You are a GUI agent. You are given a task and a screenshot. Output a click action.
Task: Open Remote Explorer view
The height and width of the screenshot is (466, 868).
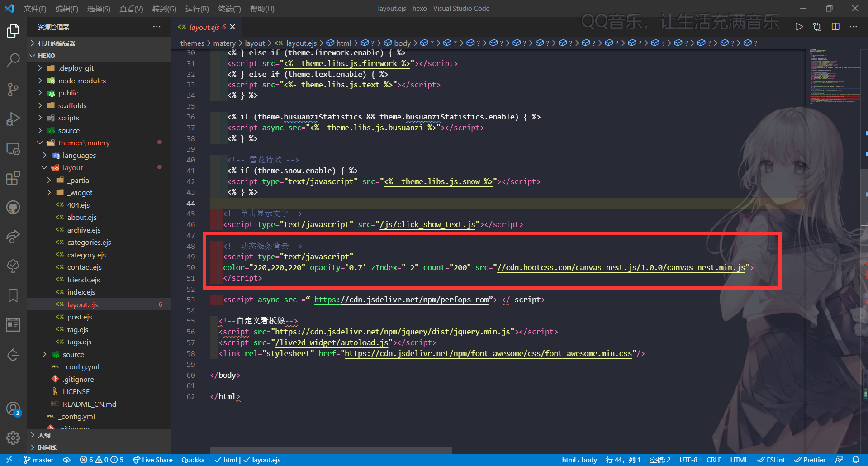[13, 149]
